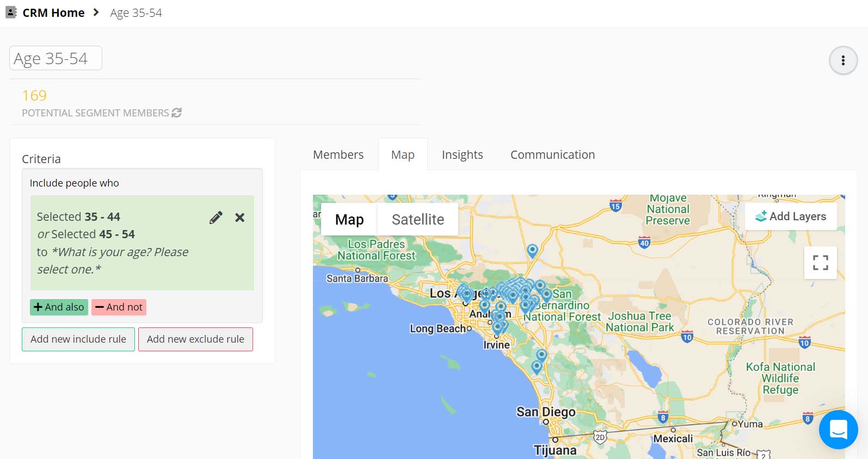Add new exclude rule

pyautogui.click(x=195, y=339)
